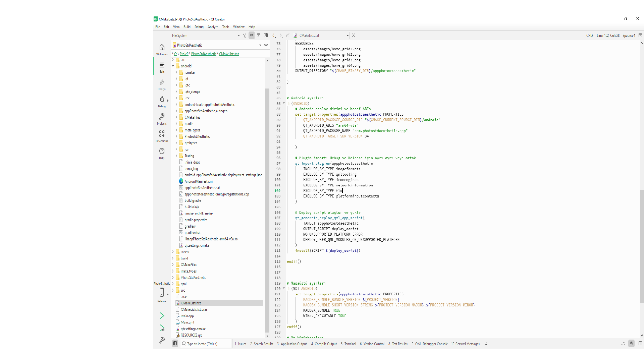Viewport: 644px width, 354px height.
Task: Run the project with green arrow
Action: click(162, 315)
